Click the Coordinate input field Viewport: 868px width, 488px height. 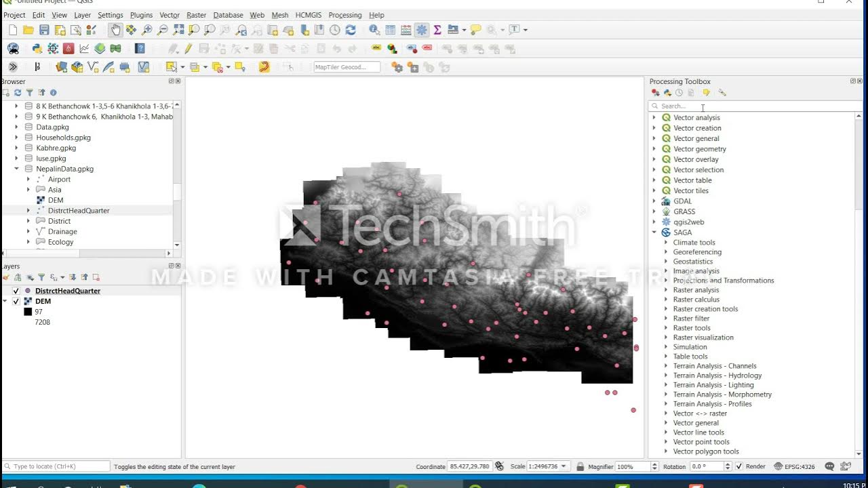pyautogui.click(x=469, y=466)
